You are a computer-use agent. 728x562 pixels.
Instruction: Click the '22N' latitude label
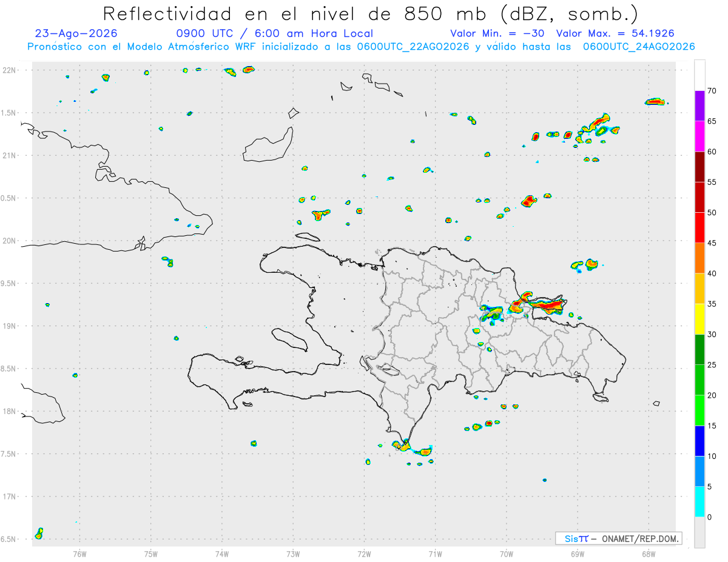pos(10,70)
